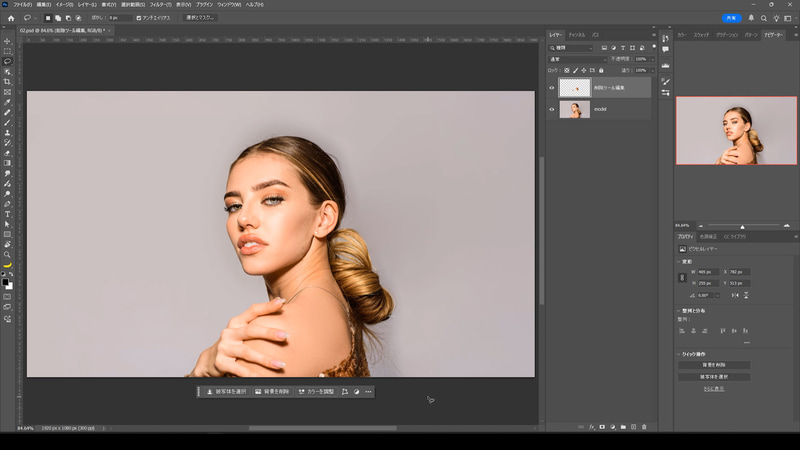Toggle lock position
Viewport: 800px width, 450px height.
pyautogui.click(x=584, y=70)
